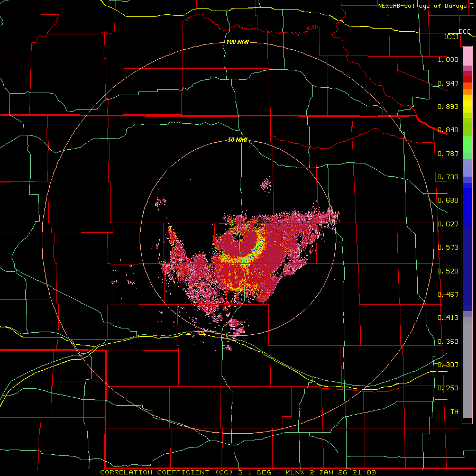Click the 0.573 legend value

[448, 248]
